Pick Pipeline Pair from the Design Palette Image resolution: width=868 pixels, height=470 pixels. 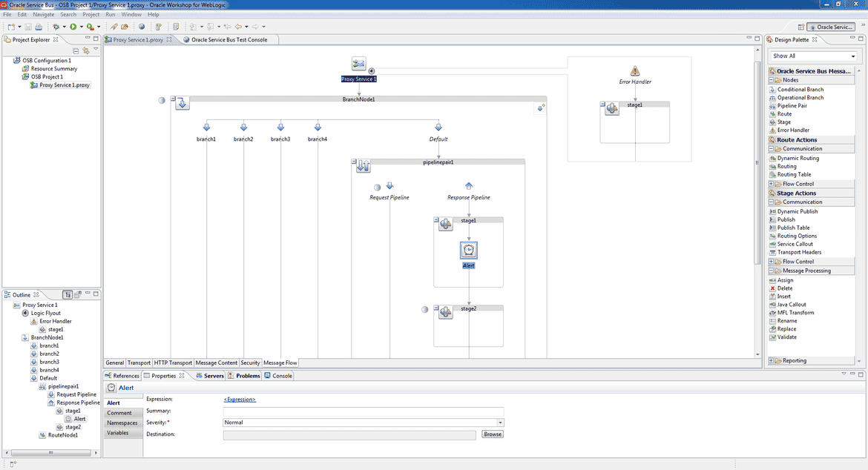point(792,105)
